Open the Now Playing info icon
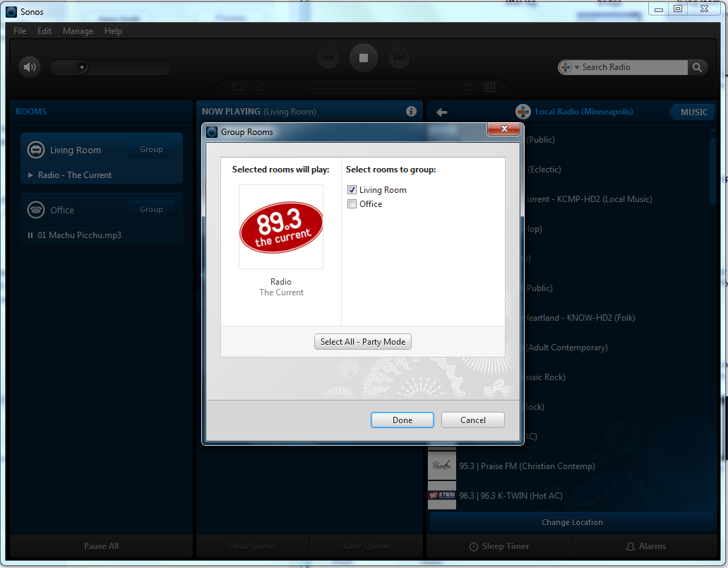 pyautogui.click(x=411, y=112)
